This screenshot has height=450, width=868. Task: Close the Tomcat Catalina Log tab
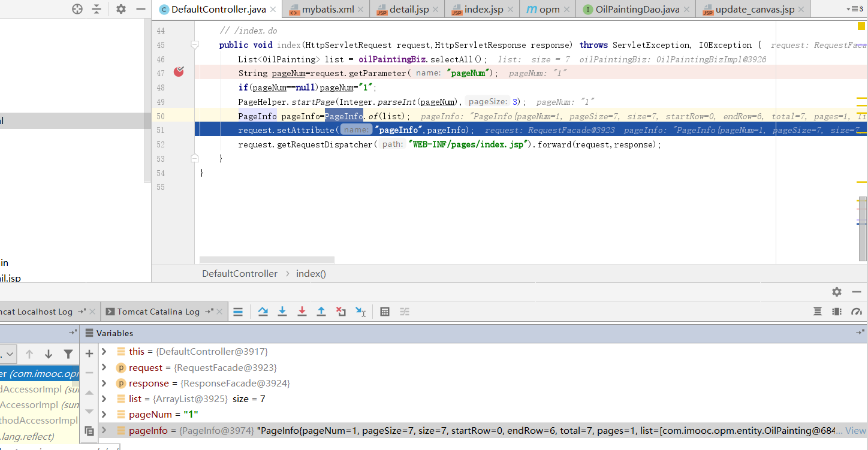pyautogui.click(x=220, y=312)
